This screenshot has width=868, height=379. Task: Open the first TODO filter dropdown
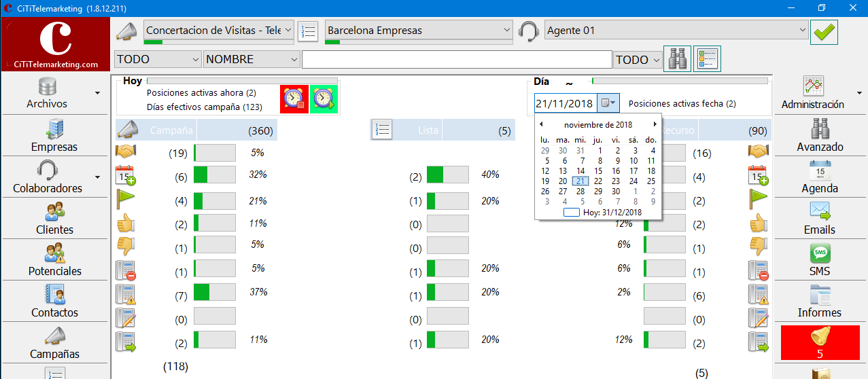[196, 60]
